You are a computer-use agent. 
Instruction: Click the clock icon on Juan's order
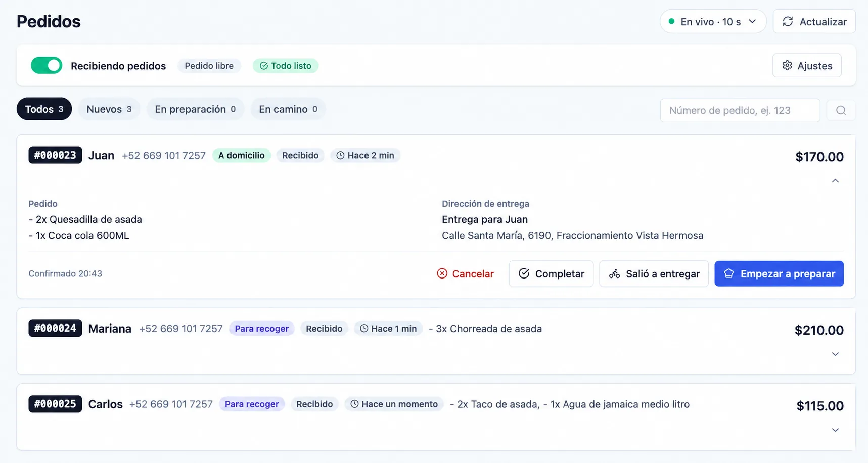[x=340, y=155]
